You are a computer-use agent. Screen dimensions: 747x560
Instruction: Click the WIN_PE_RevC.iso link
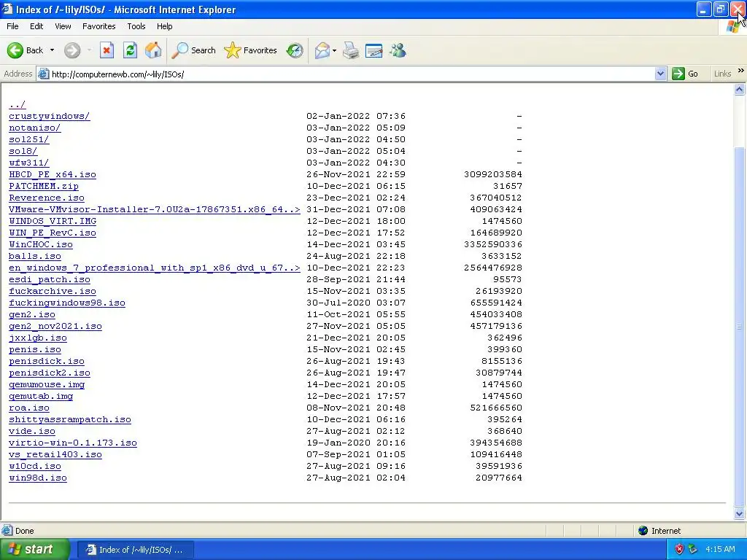pos(53,233)
